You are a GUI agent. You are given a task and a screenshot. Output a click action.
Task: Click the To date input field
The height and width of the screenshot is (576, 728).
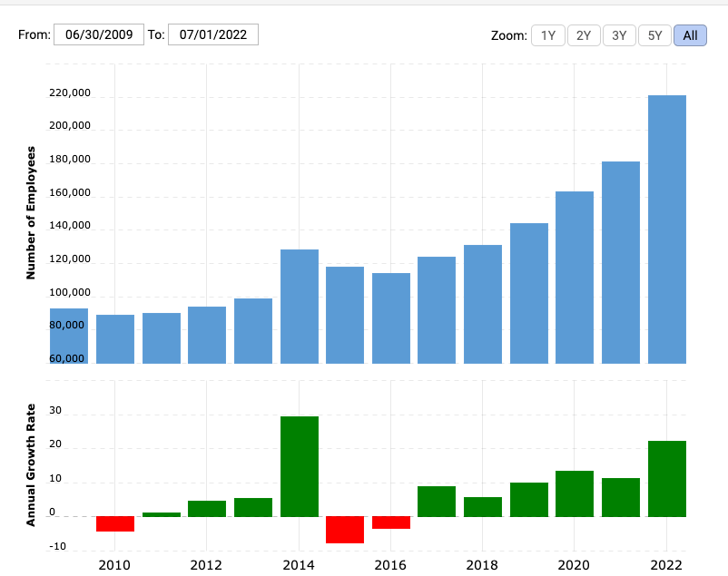pyautogui.click(x=213, y=34)
